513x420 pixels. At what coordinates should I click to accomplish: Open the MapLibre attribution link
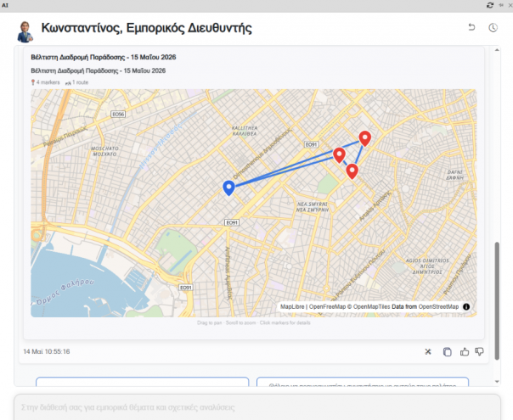click(292, 306)
